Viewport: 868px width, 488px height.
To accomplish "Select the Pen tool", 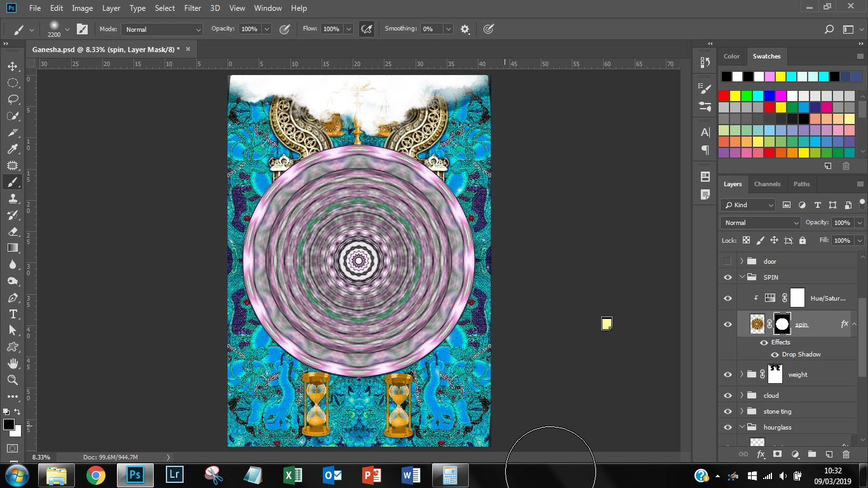I will click(x=13, y=298).
